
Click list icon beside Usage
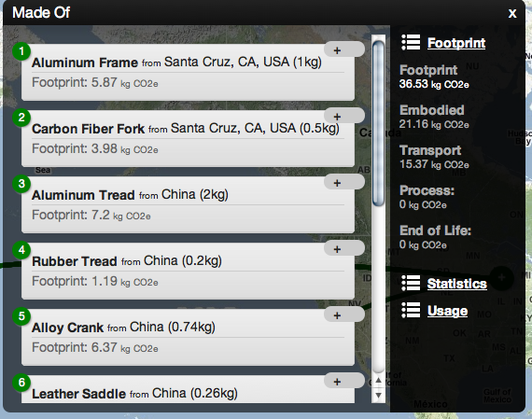[x=411, y=310]
